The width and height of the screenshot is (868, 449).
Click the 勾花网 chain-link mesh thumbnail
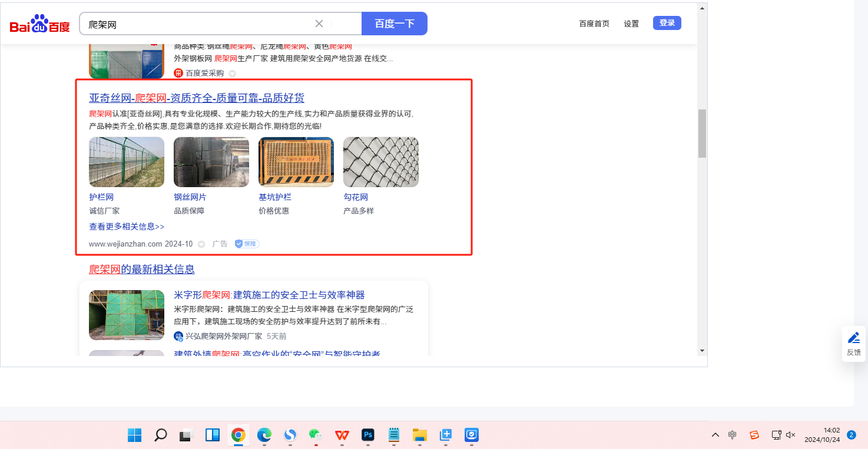point(381,162)
